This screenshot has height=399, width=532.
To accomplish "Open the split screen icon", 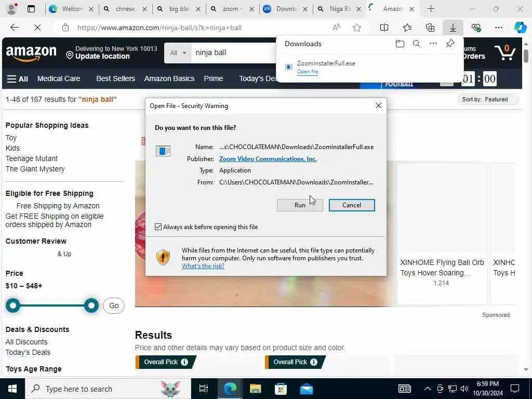I will click(384, 28).
